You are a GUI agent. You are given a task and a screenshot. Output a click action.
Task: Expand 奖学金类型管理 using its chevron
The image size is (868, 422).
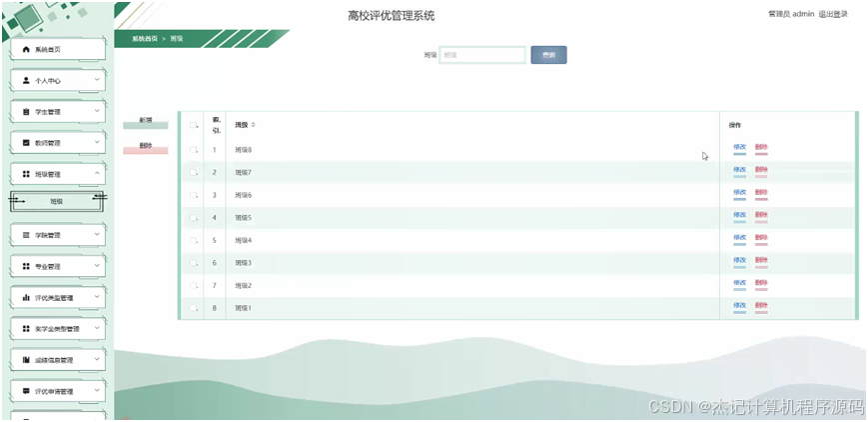[97, 328]
